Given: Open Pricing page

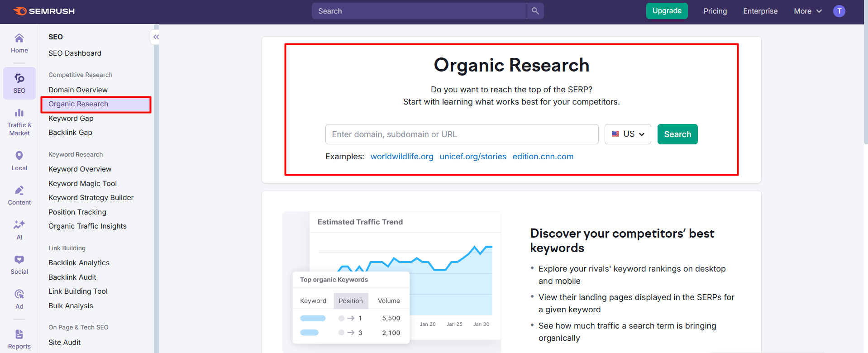Looking at the screenshot, I should point(715,11).
